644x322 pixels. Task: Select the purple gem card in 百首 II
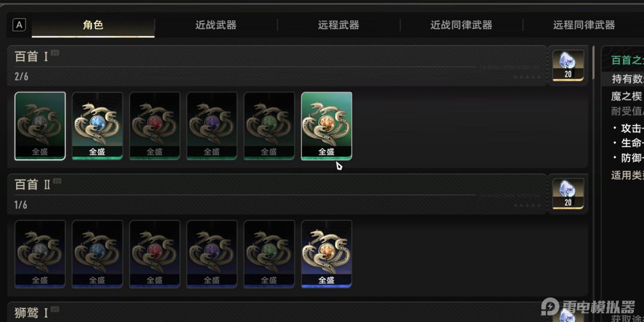pyautogui.click(x=212, y=254)
